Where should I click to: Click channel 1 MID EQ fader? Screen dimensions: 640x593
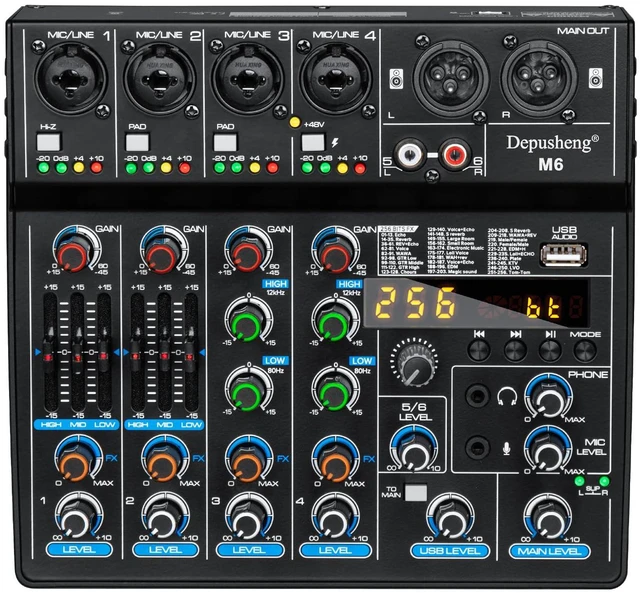click(77, 352)
